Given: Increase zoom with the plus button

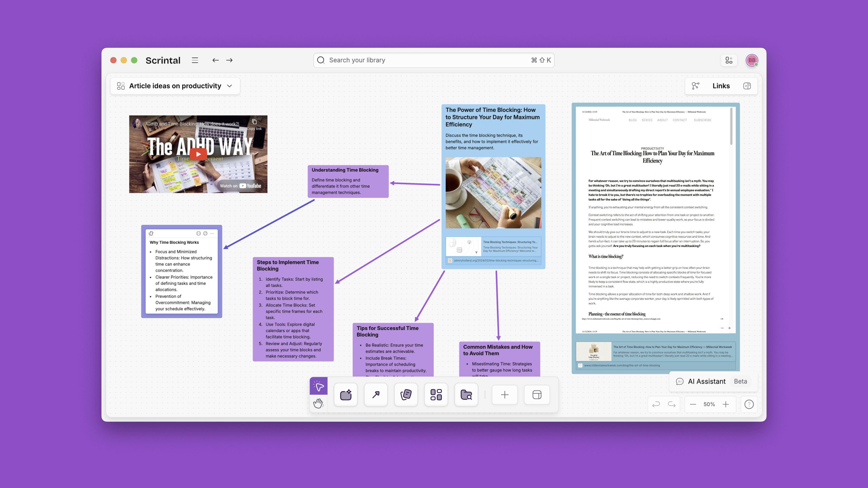Looking at the screenshot, I should (726, 404).
